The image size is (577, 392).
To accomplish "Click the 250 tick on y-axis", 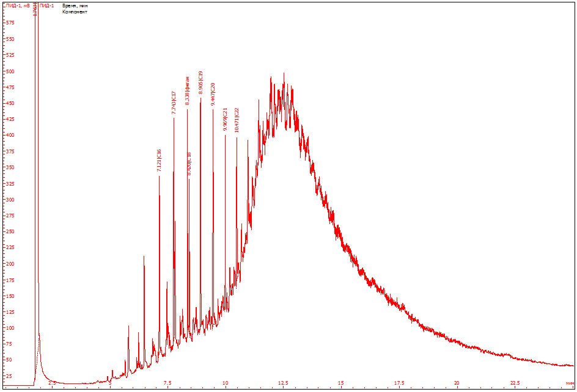I will [x=9, y=231].
